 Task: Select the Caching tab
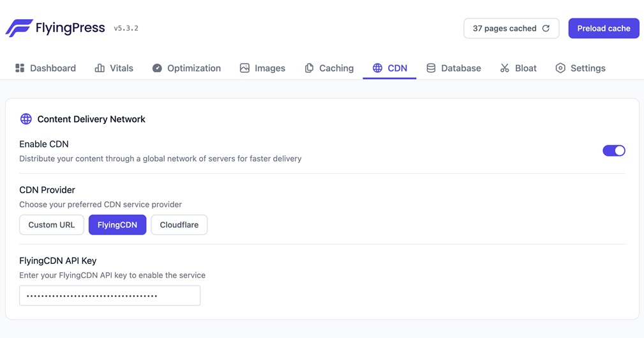pos(329,68)
